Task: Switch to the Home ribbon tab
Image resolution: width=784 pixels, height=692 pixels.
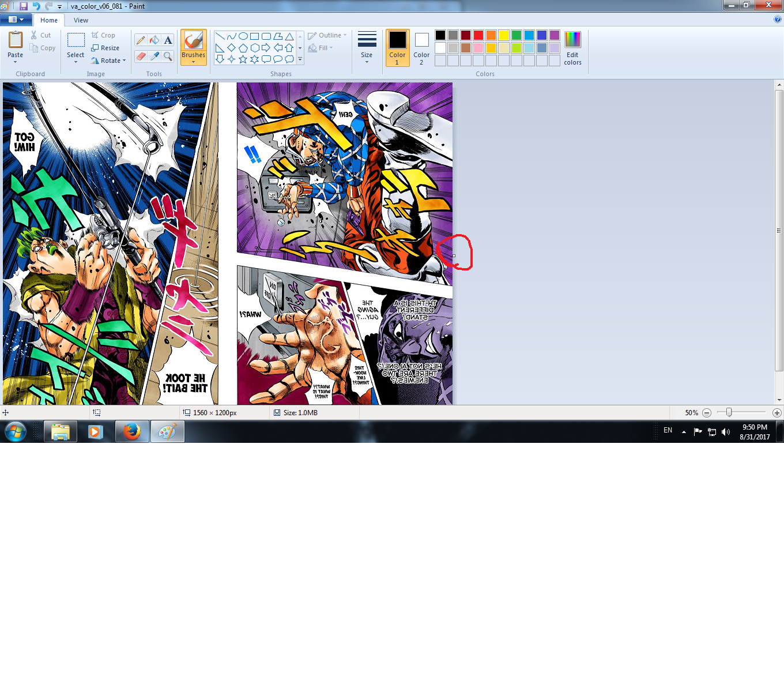Action: 49,20
